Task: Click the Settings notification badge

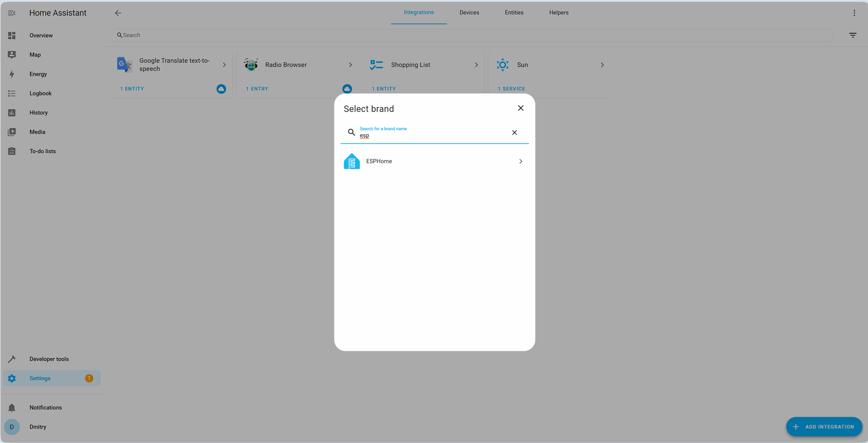Action: [x=89, y=378]
